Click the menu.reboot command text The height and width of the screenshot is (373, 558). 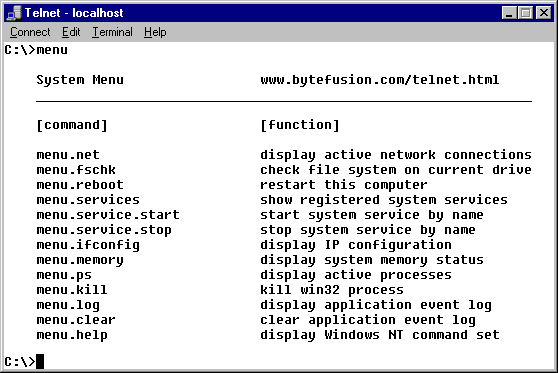80,185
